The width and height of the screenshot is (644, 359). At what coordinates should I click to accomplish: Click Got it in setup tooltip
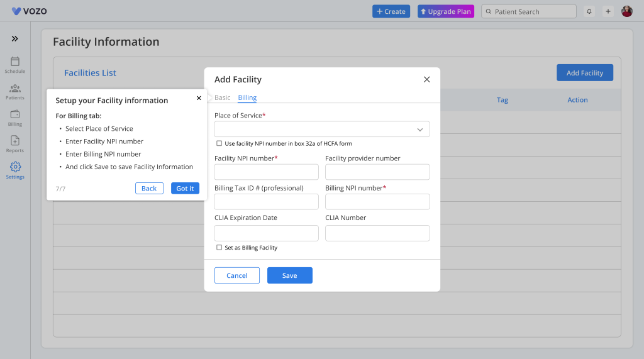(x=186, y=188)
